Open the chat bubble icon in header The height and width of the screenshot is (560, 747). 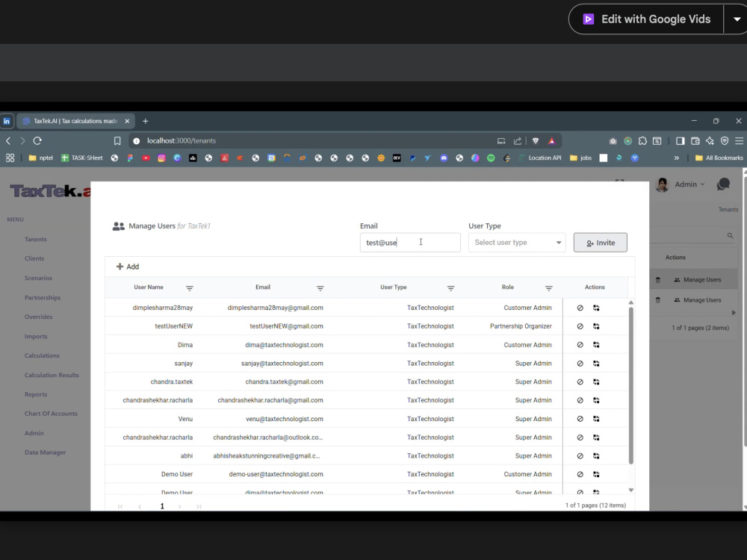(723, 184)
